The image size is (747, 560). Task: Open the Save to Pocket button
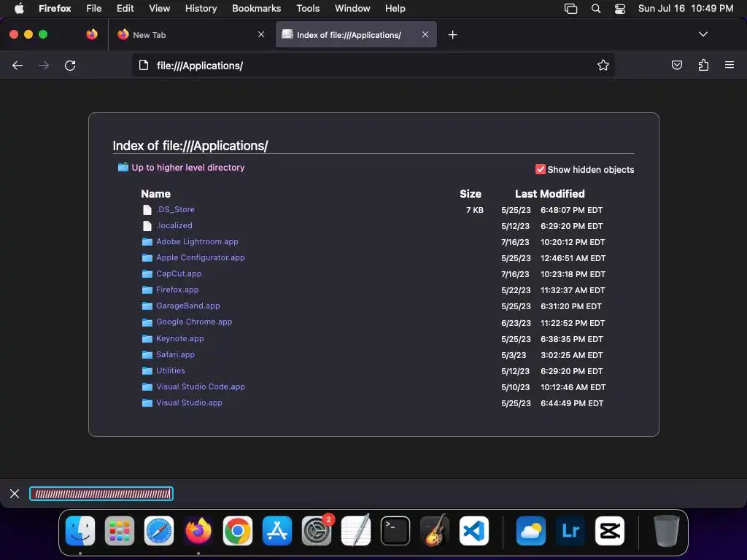point(676,65)
